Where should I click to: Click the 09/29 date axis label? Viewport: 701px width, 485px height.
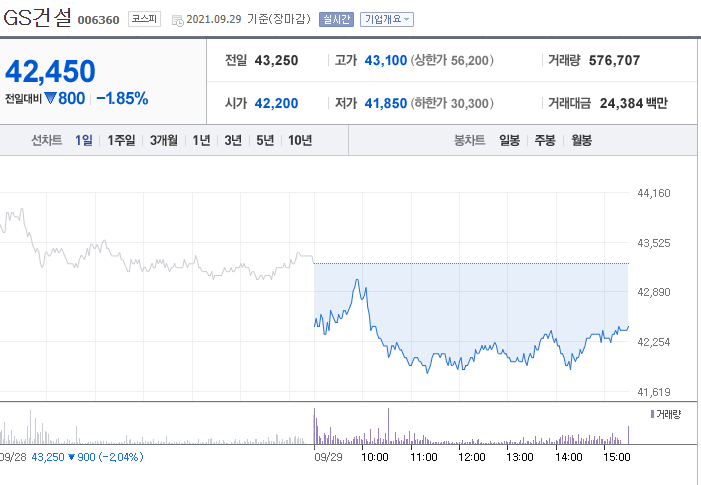click(328, 457)
